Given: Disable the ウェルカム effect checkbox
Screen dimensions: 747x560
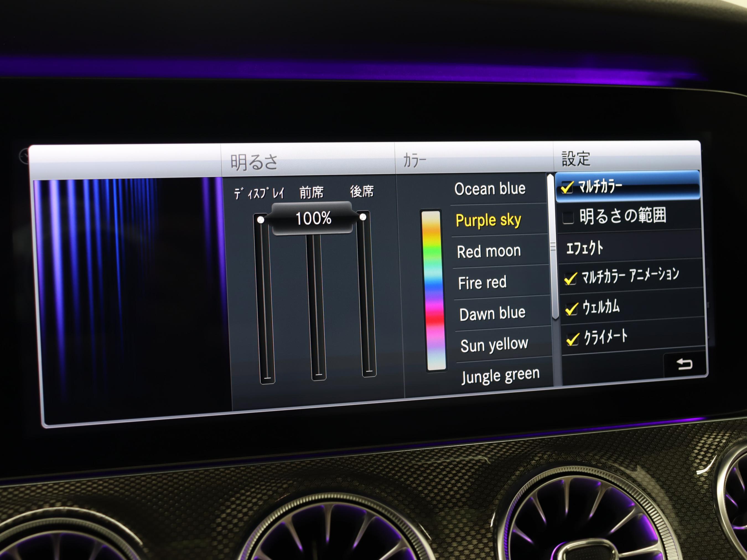Looking at the screenshot, I should (571, 309).
